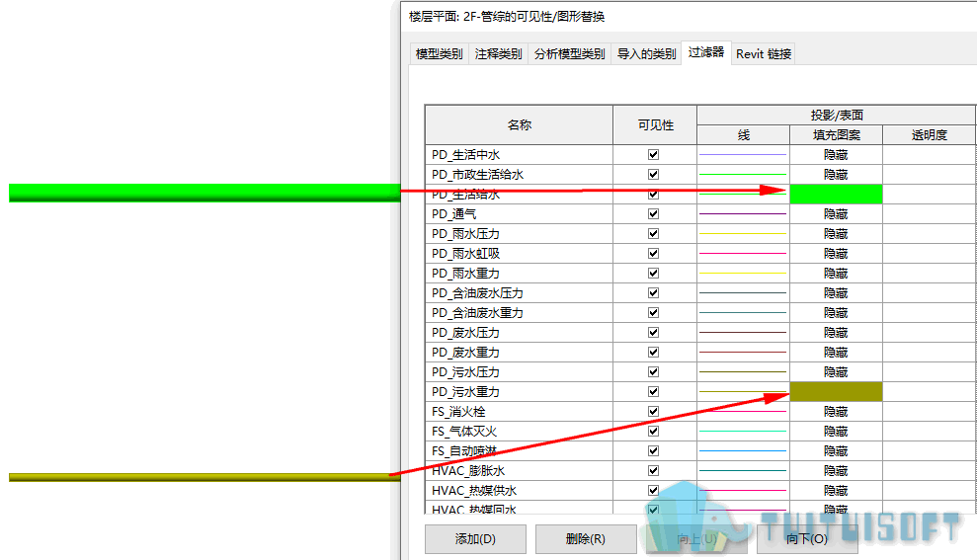Edit purple line override for PD_生活中水

743,154
